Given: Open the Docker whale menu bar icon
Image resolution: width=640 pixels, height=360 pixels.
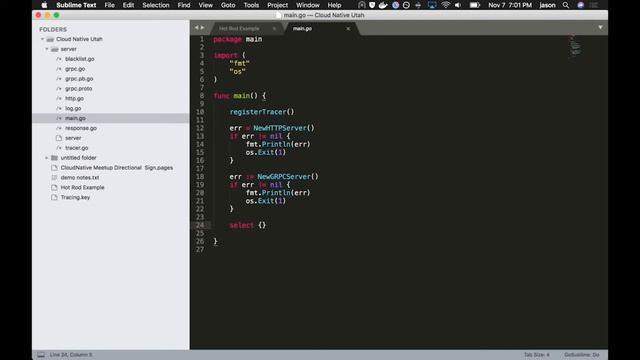Looking at the screenshot, I should point(382,5).
